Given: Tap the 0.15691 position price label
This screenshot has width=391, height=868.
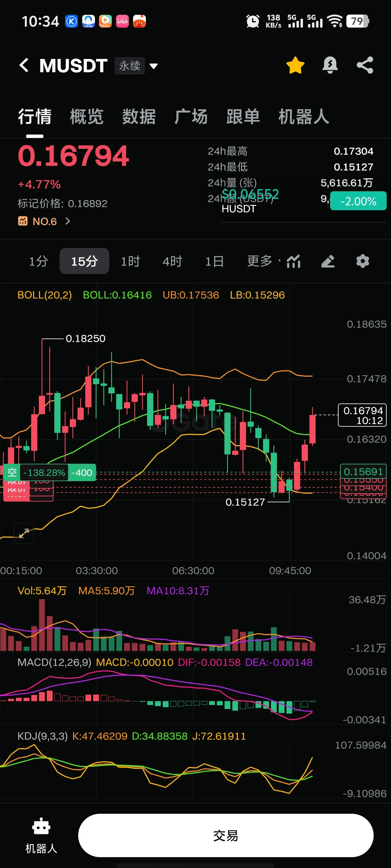Looking at the screenshot, I should (363, 472).
